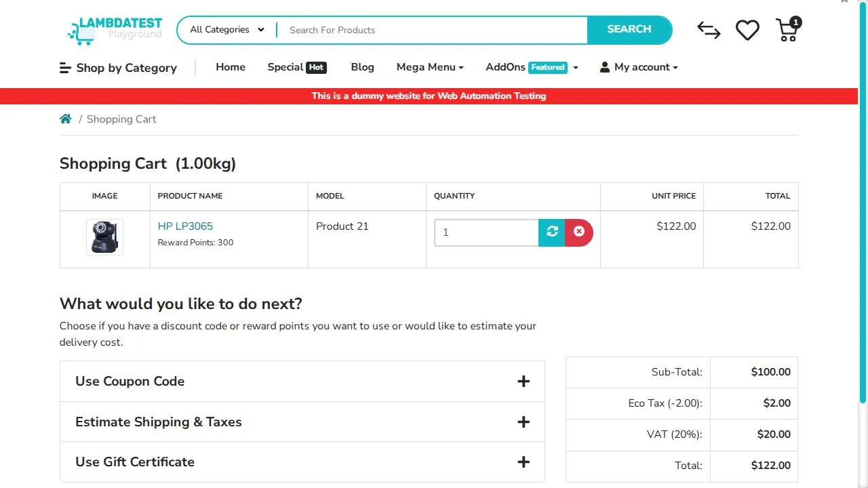868x488 pixels.
Task: Click the SEARCH button
Action: 629,30
